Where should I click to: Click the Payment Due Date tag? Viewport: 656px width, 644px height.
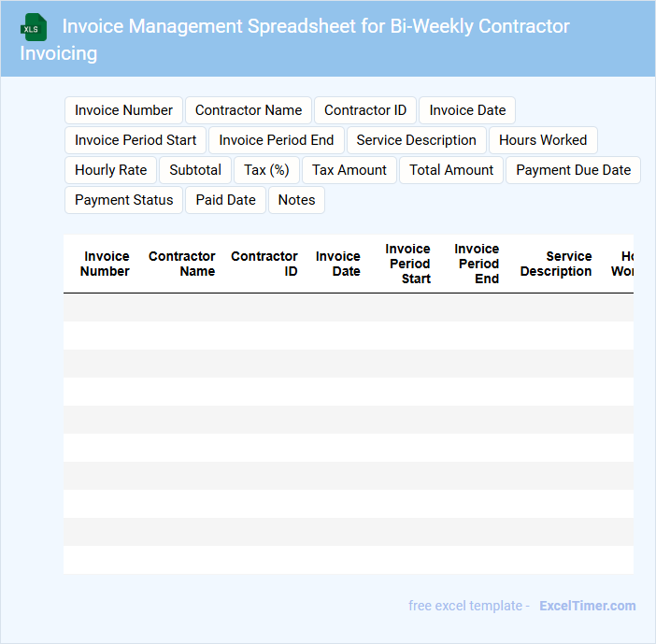(573, 170)
